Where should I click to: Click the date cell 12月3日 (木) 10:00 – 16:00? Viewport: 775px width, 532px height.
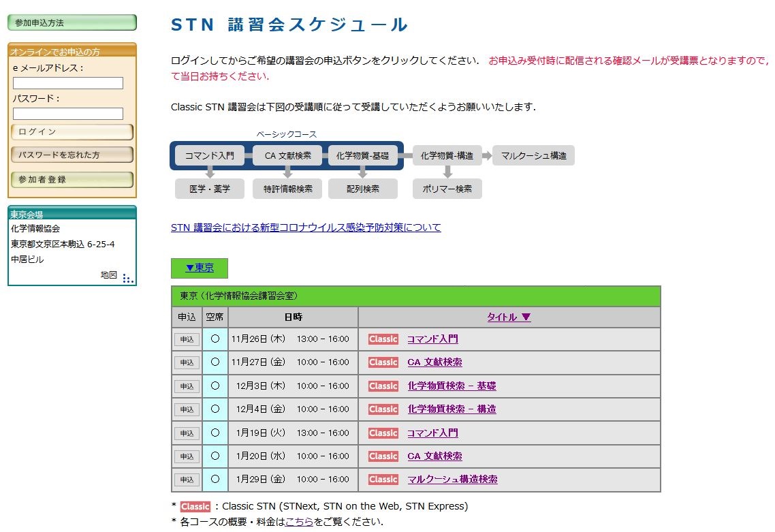[x=293, y=386]
